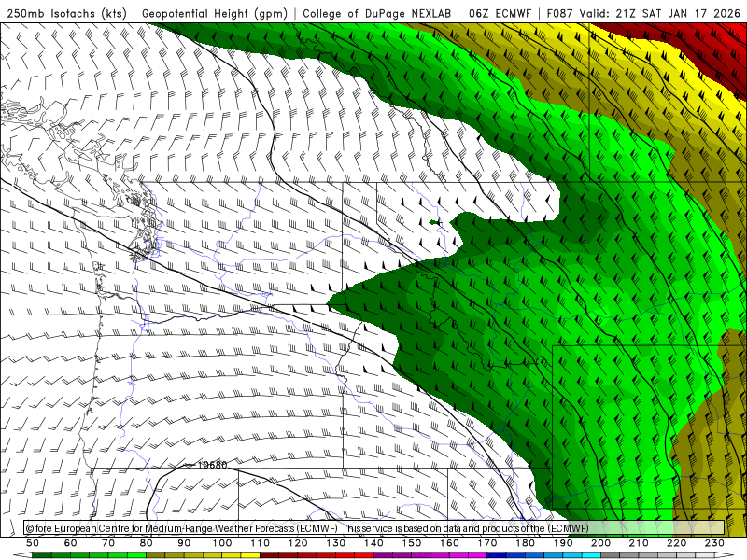Click the 120 kts color scale label
747x560 pixels.
[298, 543]
